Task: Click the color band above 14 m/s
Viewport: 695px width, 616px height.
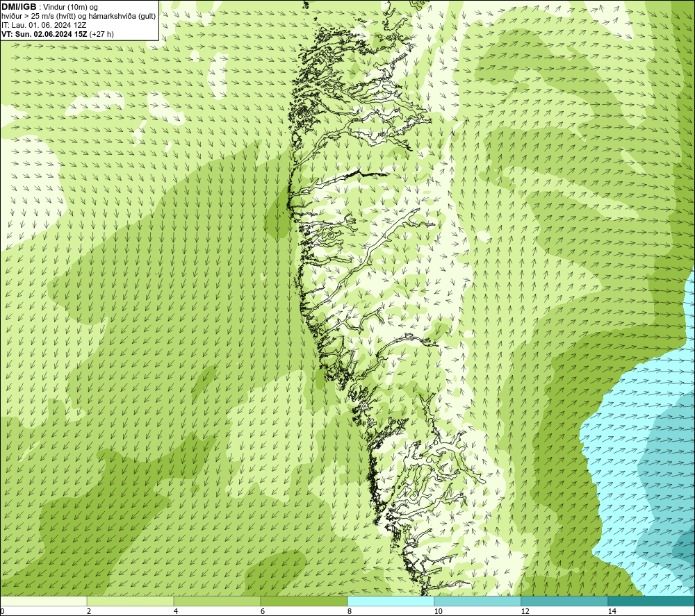Action: (652, 601)
